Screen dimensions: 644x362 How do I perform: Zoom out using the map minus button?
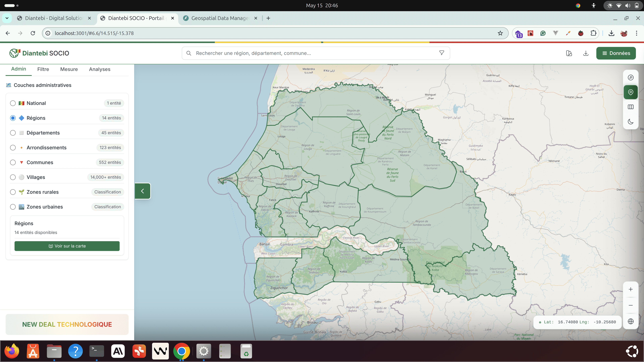coord(631,305)
